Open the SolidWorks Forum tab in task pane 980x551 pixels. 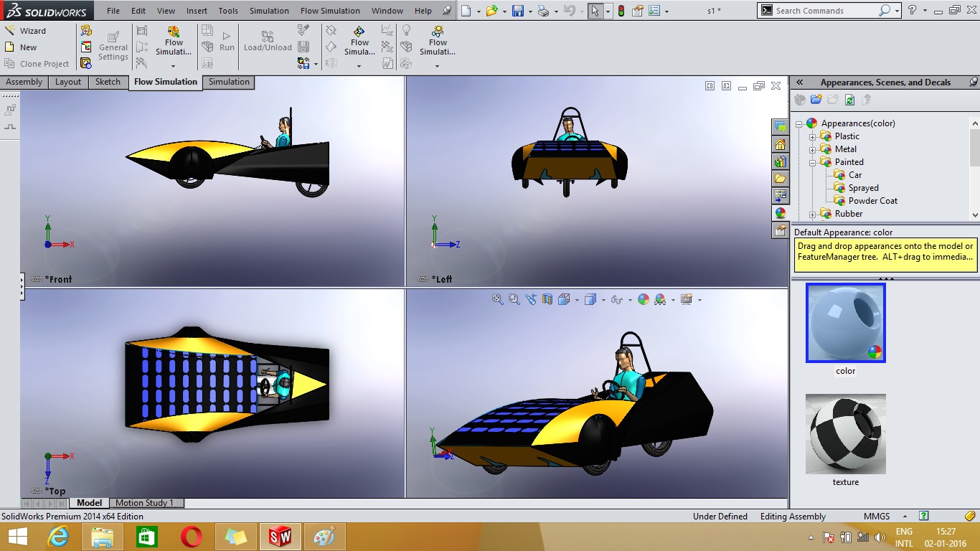click(x=780, y=127)
